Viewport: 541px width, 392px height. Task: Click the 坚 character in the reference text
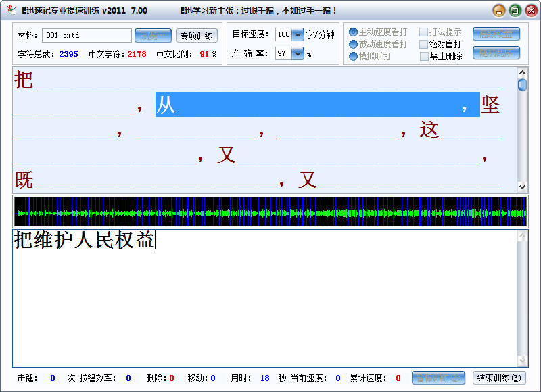(x=491, y=105)
